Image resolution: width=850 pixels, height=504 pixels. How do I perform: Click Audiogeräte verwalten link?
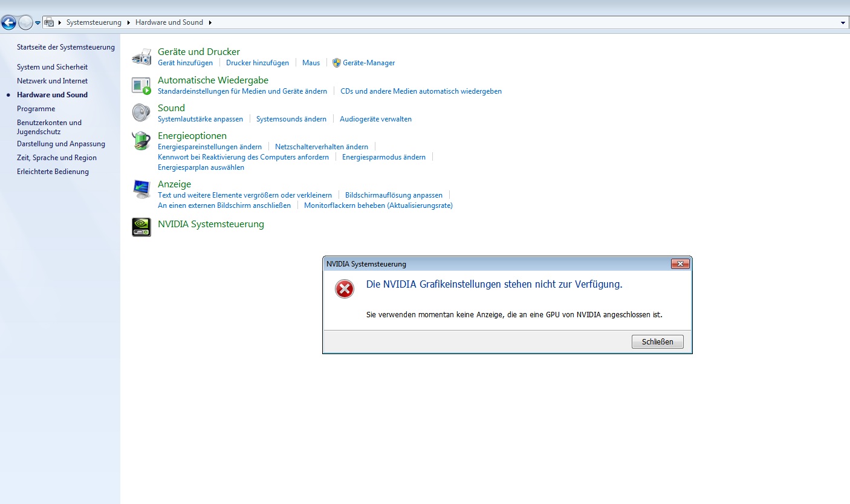click(x=375, y=119)
